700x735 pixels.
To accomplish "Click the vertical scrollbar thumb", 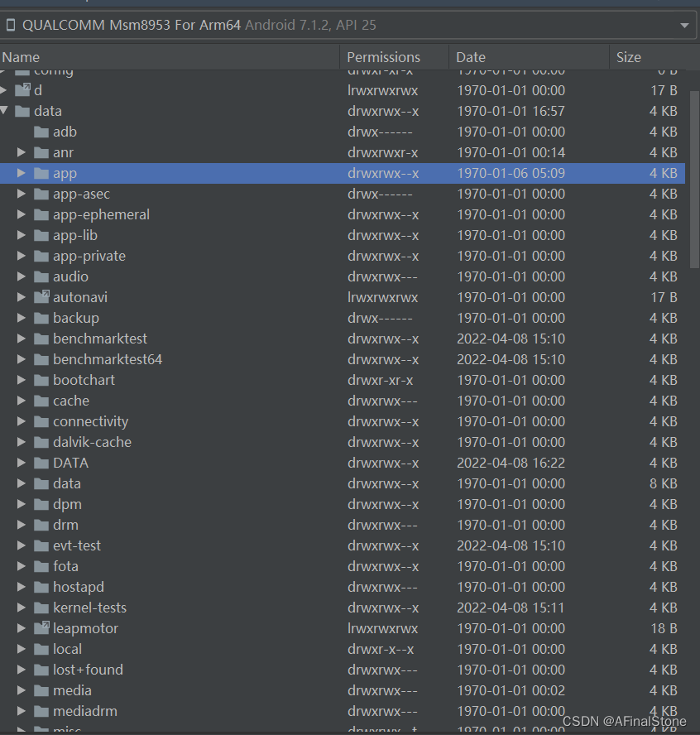I will (694, 180).
